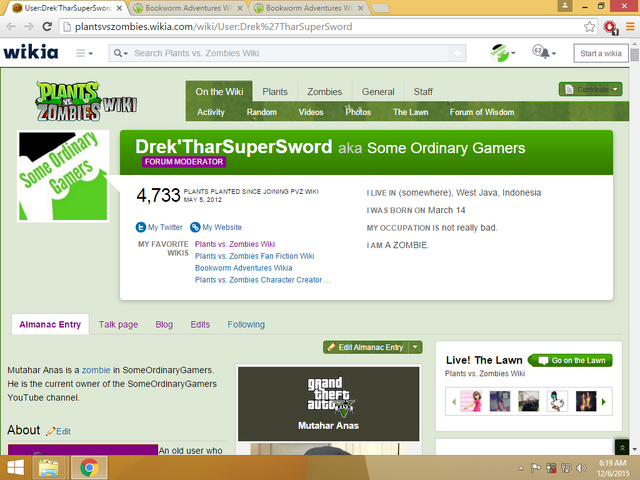Expand Edit Almanac Entry dropdown arrow
The width and height of the screenshot is (640, 480).
415,347
